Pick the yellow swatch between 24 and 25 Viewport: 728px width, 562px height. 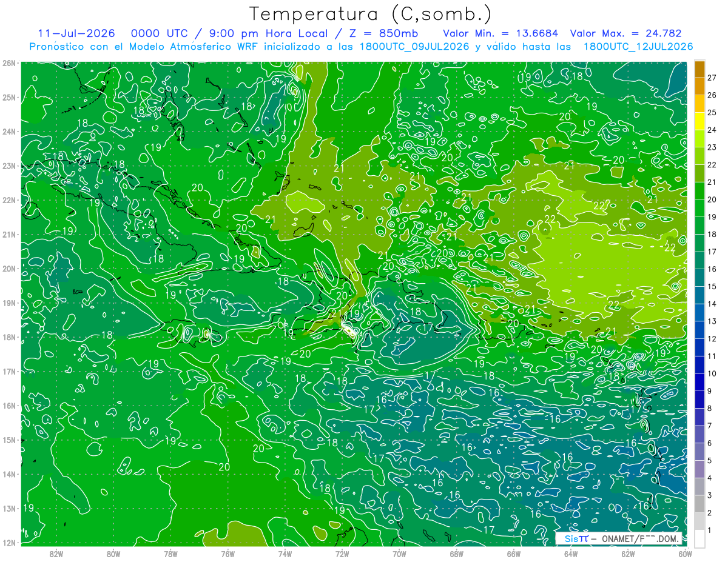pos(699,121)
